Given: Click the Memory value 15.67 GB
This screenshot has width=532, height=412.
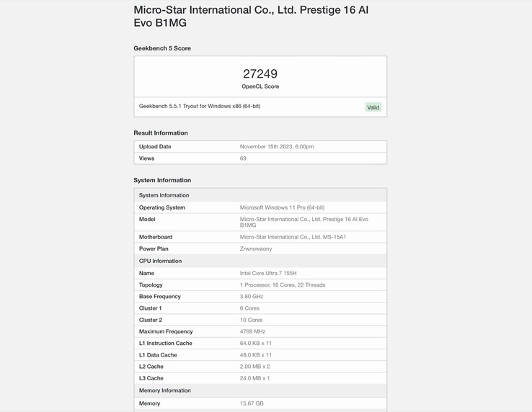Looking at the screenshot, I should pos(252,403).
